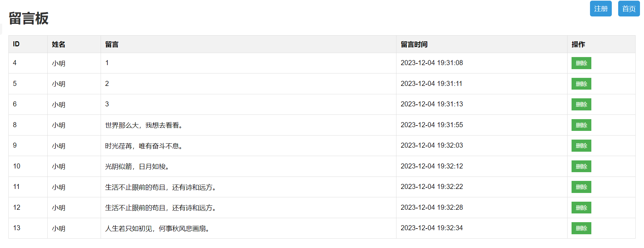
Task: Click 小明 in the row with ID 9
Action: [58, 146]
